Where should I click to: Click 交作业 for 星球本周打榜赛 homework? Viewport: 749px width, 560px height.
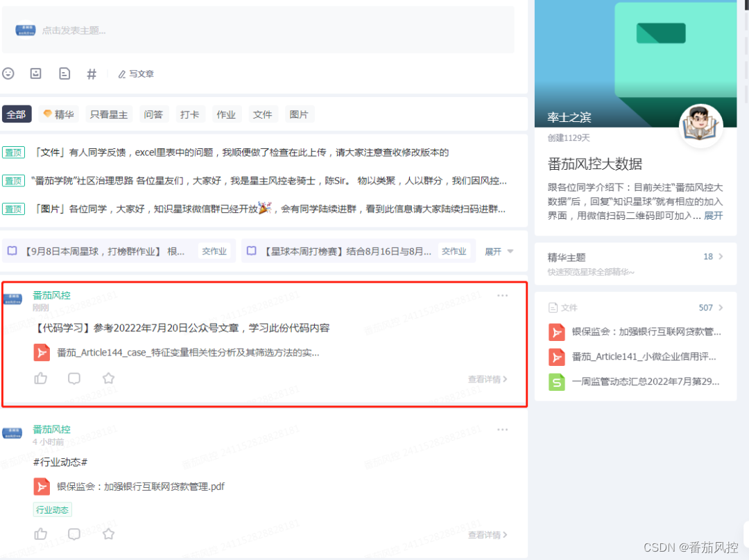(454, 251)
